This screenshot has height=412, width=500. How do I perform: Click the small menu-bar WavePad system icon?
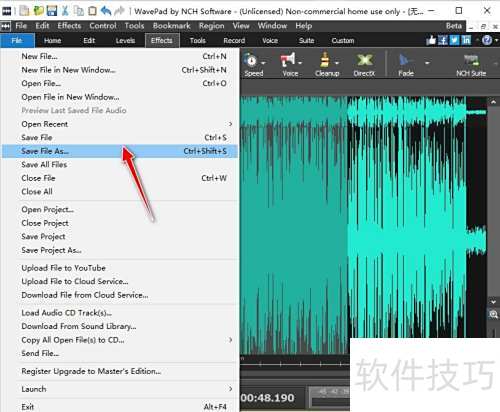pos(6,26)
